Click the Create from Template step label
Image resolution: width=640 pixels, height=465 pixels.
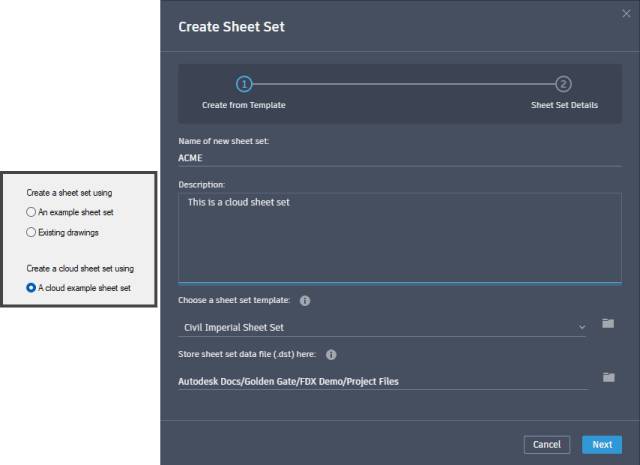pos(244,105)
